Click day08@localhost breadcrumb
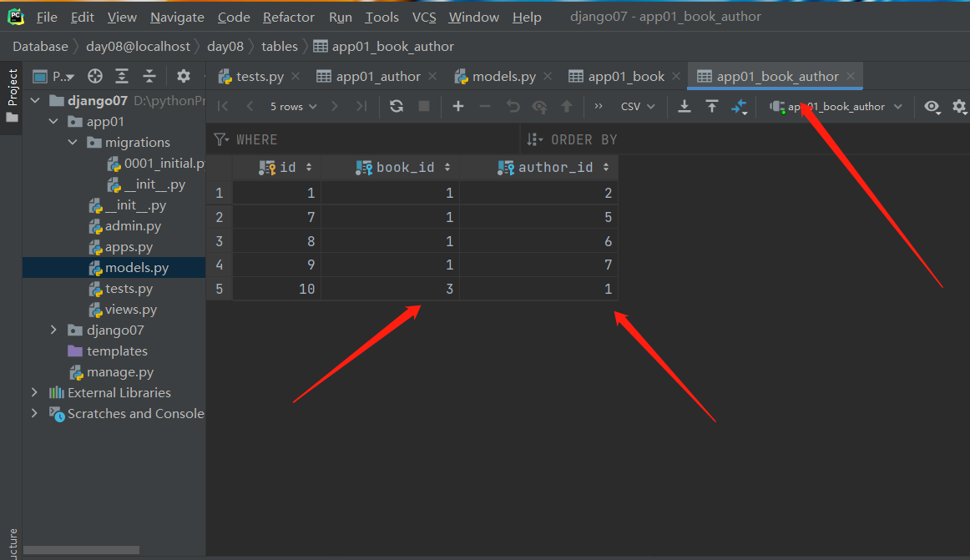 (138, 47)
